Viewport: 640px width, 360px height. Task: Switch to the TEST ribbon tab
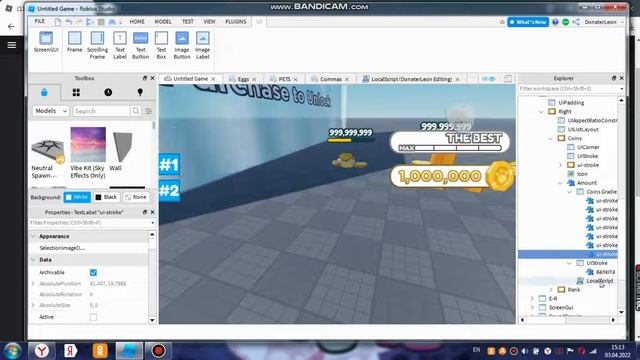[x=188, y=22]
